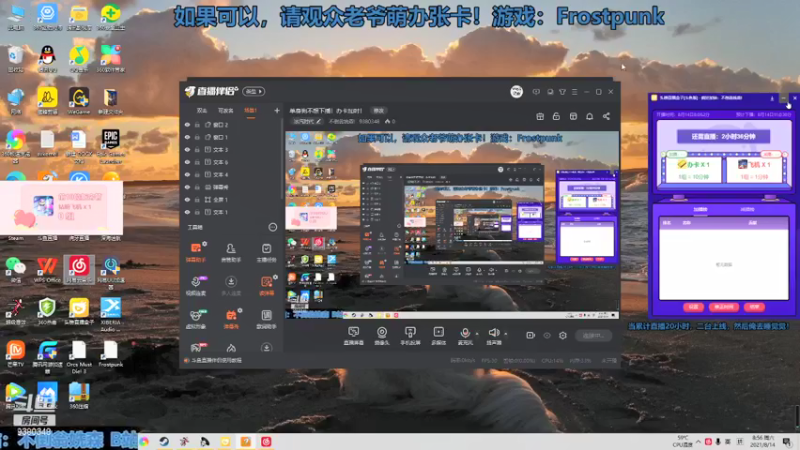
Task: Switch to the middle scene tab in the source panel
Action: 226,110
